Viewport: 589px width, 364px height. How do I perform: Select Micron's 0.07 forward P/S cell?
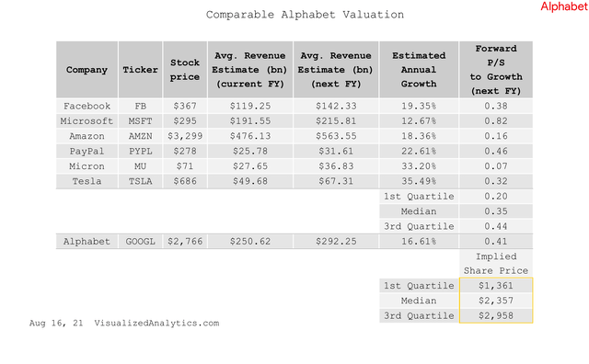[496, 166]
